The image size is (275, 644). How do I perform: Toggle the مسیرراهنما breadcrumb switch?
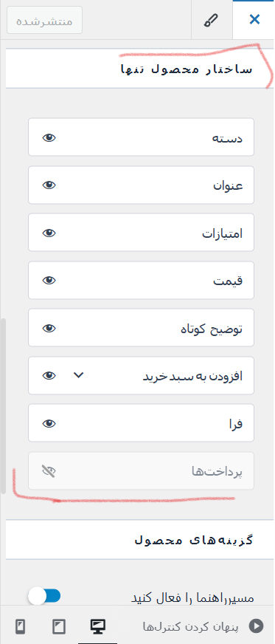click(x=44, y=596)
